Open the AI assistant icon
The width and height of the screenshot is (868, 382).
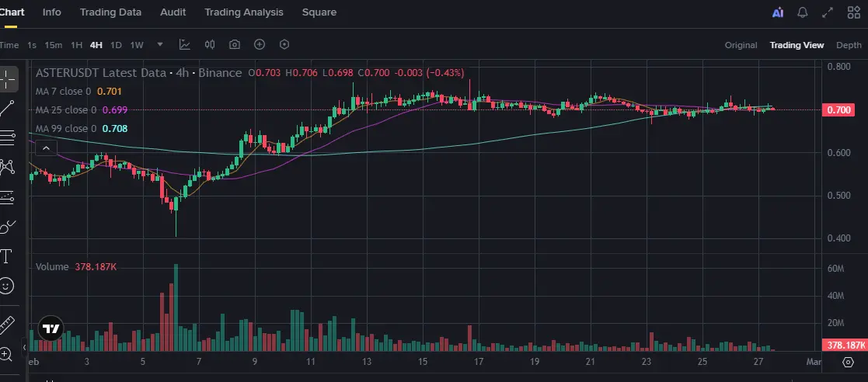pyautogui.click(x=778, y=12)
